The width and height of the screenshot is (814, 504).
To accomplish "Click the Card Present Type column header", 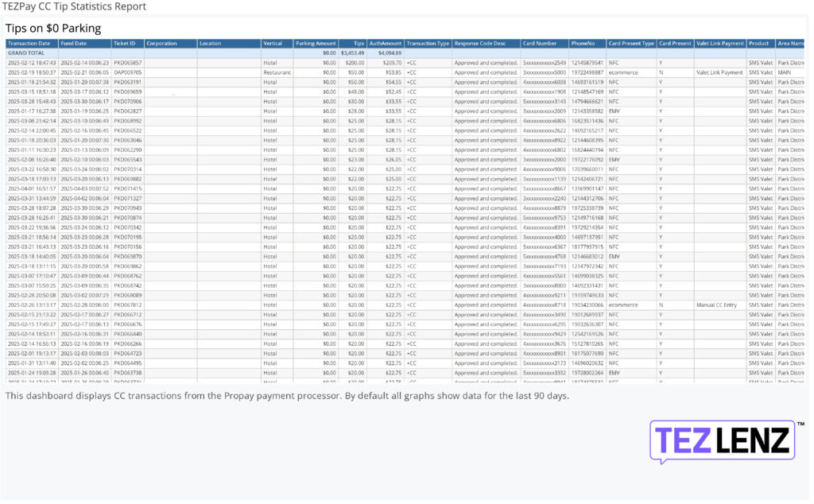I will (631, 44).
